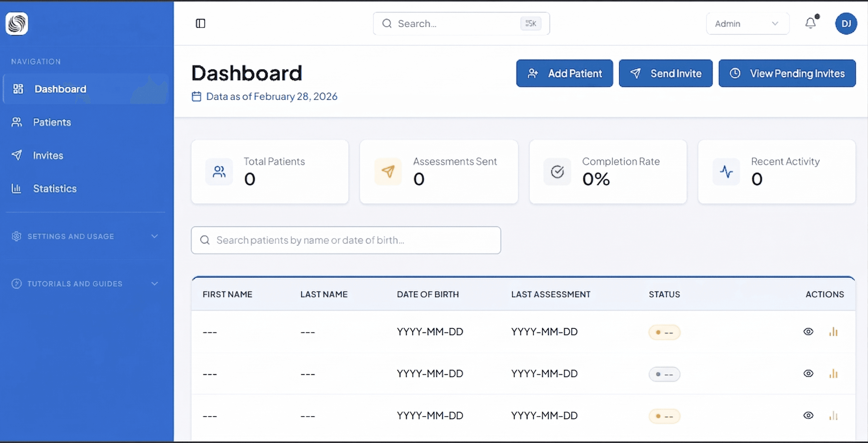Image resolution: width=868 pixels, height=443 pixels.
Task: Click the eye icon in the third row
Action: click(809, 415)
